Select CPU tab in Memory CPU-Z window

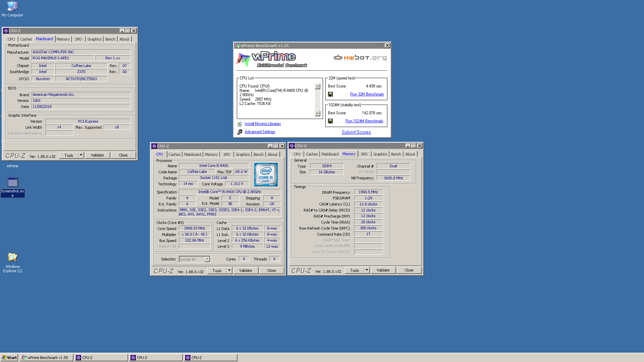coord(297,154)
